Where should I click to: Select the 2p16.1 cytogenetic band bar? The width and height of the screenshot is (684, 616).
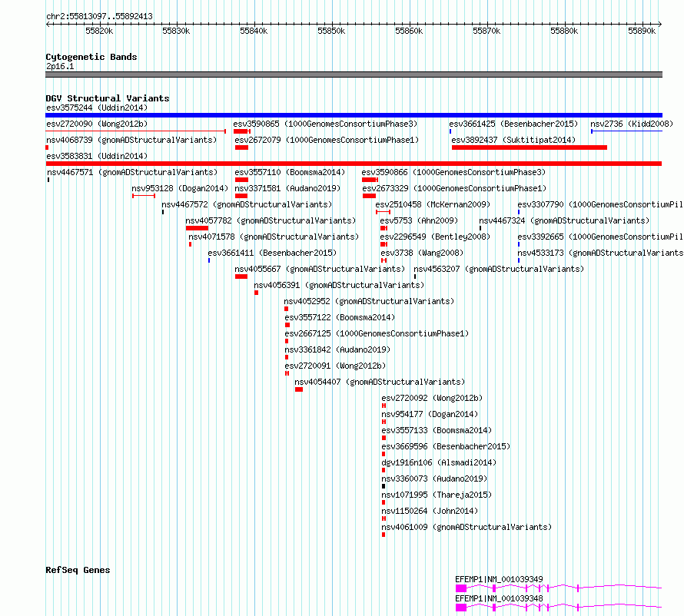point(354,75)
